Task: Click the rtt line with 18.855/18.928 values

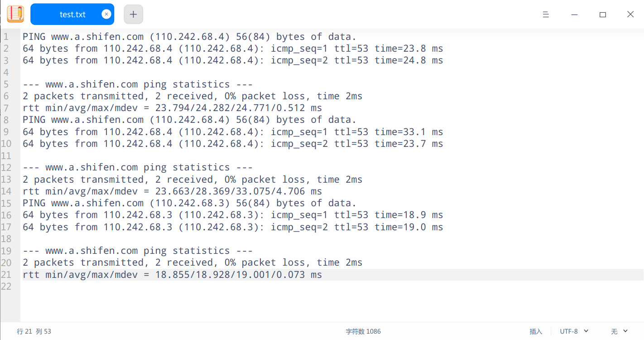Action: click(172, 275)
